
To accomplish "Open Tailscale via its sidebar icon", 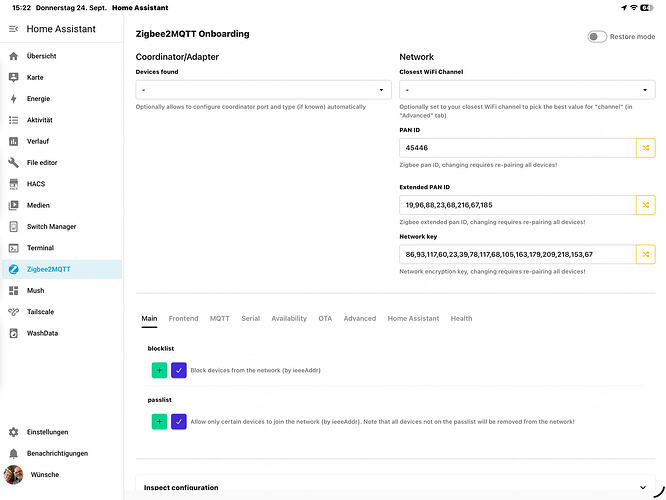I will pos(14,312).
